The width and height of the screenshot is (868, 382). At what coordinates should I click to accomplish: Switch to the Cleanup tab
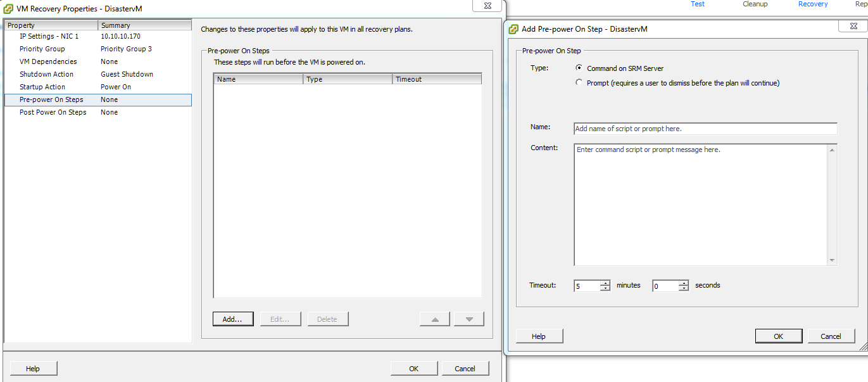pyautogui.click(x=755, y=4)
